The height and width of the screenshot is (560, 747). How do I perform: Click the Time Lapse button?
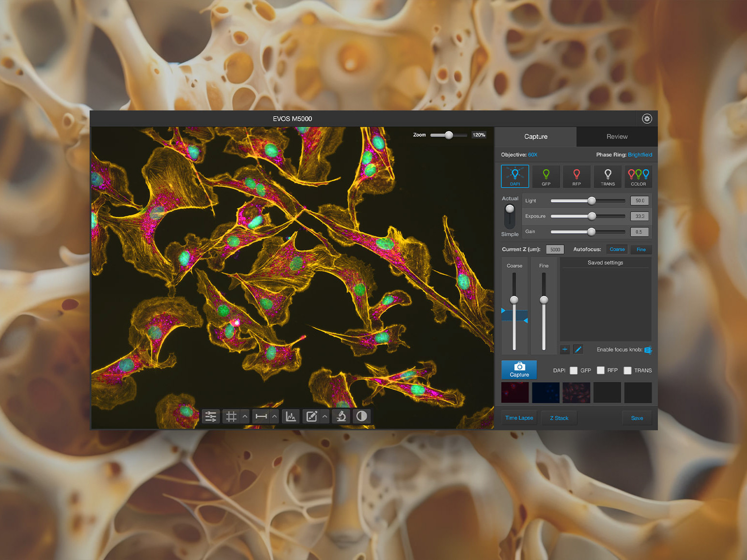click(519, 418)
